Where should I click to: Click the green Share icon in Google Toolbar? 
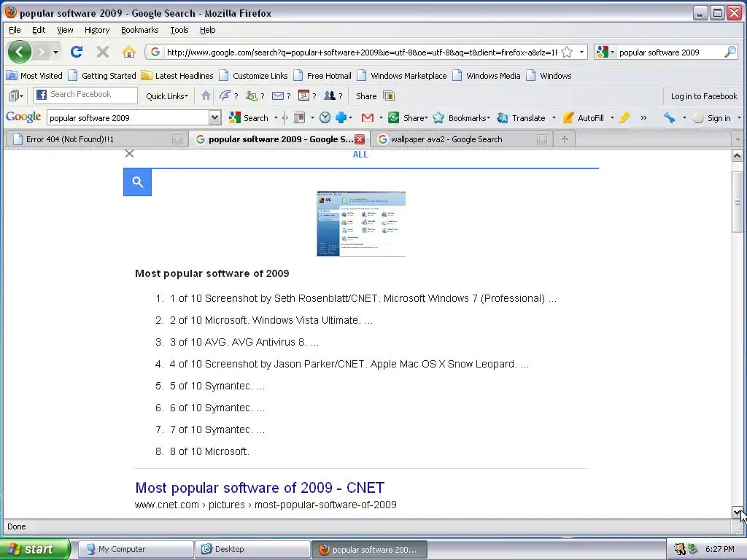pos(393,117)
